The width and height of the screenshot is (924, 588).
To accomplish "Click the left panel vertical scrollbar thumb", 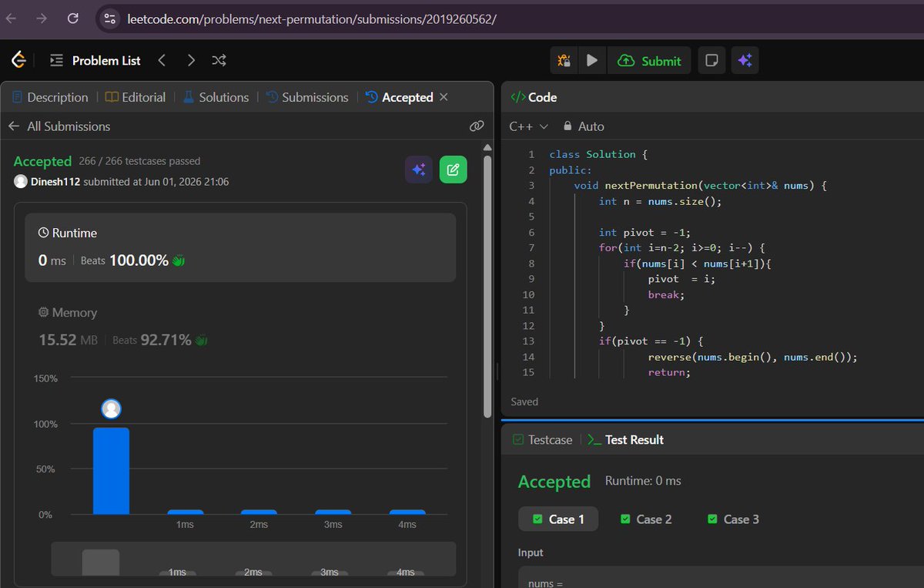I will (x=487, y=285).
